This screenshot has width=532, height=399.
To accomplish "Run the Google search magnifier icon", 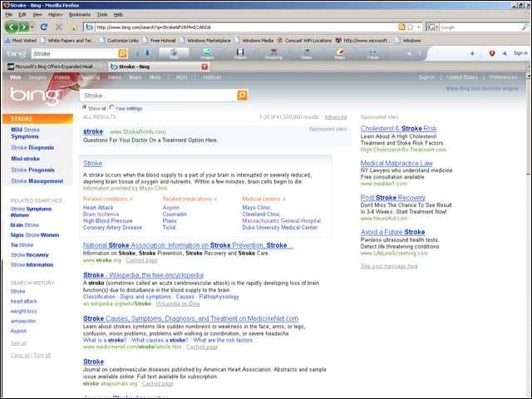I will tap(525, 27).
